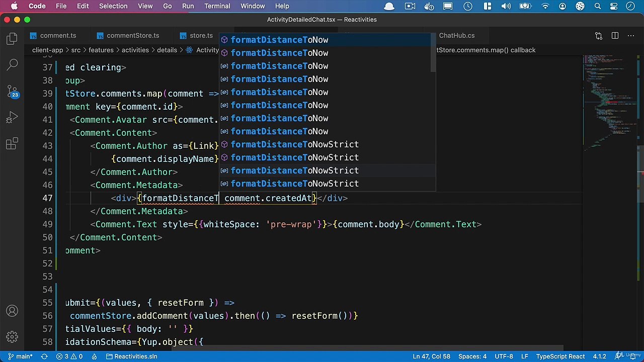Click Ln 47, Col 58 cursor position
Screen dimensions: 644x362
click(x=432, y=356)
